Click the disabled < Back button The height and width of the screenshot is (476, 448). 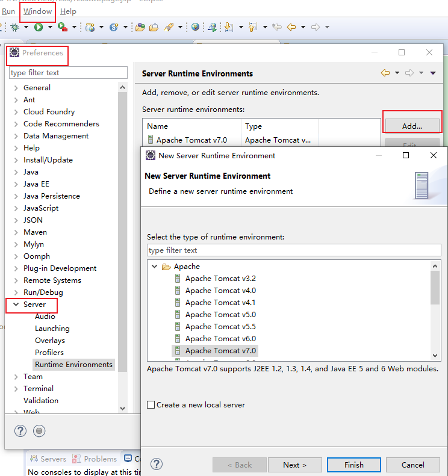(x=240, y=465)
